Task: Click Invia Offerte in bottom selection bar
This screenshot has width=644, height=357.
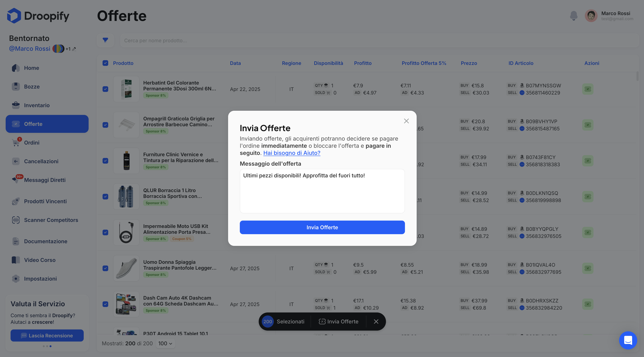Action: [x=339, y=322]
